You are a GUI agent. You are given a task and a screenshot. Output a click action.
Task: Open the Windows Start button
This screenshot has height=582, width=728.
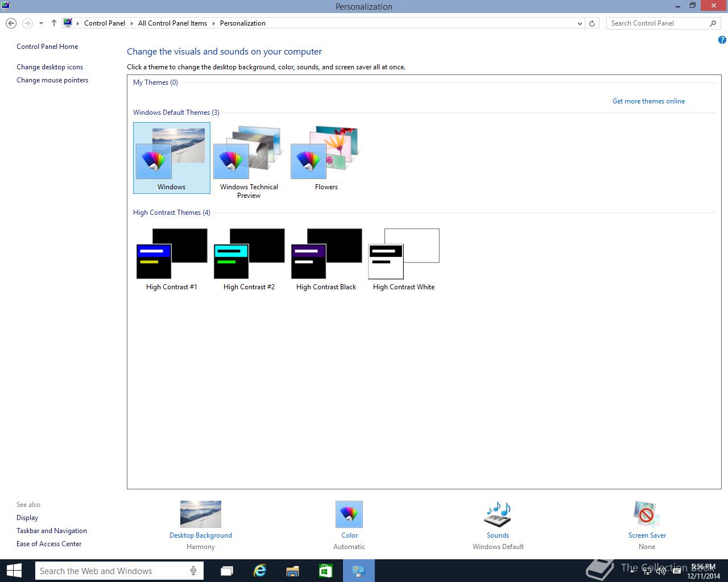pos(14,571)
